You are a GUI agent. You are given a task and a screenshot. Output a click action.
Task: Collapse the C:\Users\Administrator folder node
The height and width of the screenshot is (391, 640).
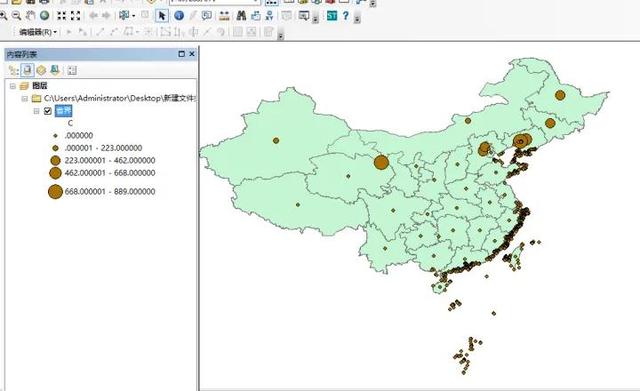pyautogui.click(x=25, y=98)
